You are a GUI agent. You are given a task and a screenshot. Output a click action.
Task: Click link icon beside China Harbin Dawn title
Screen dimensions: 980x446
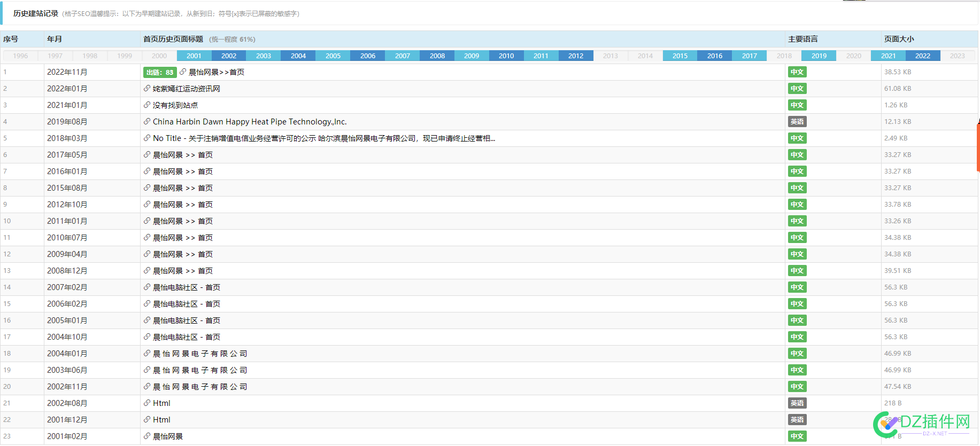coord(147,121)
